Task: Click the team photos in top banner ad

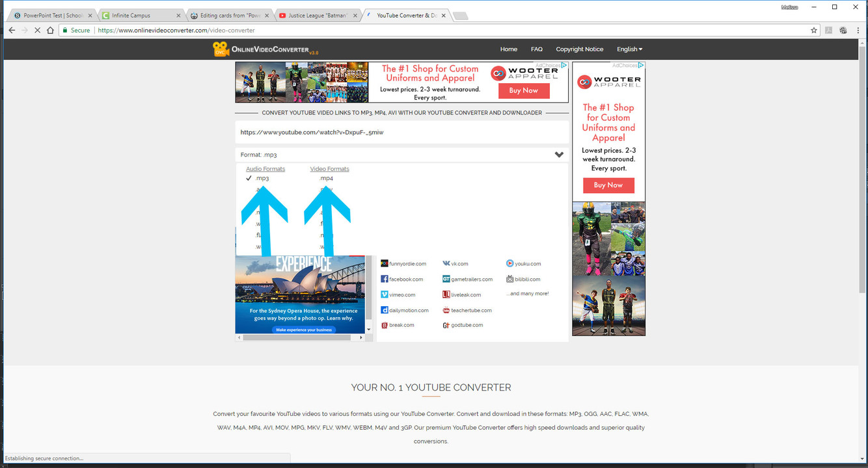Action: (302, 82)
